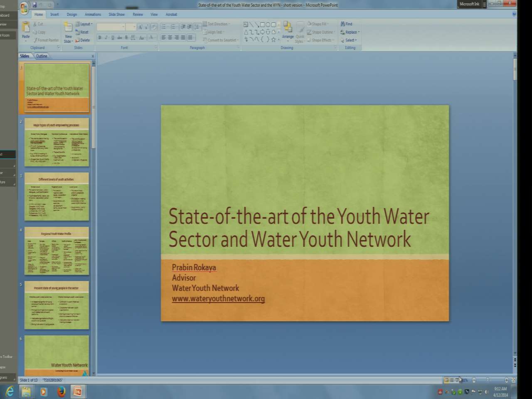The image size is (532, 399).
Task: Click the Format Painter button
Action: click(46, 40)
